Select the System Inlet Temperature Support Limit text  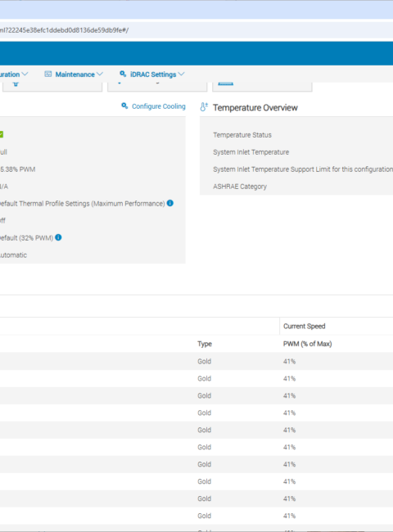[303, 169]
